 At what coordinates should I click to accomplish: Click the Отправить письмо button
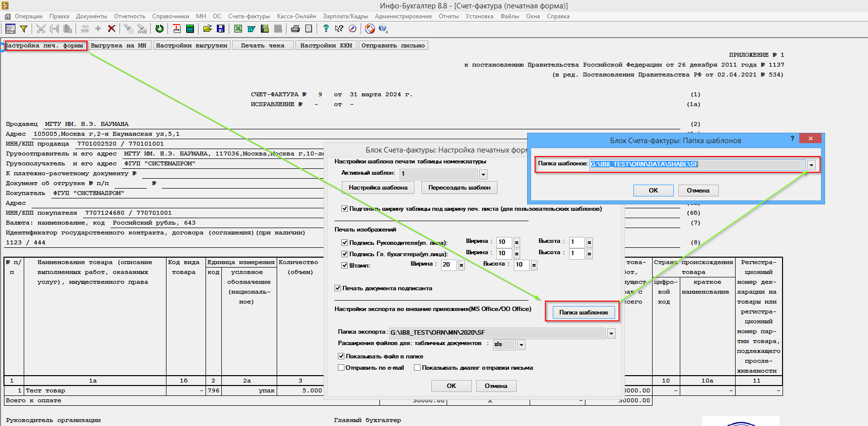(x=393, y=45)
